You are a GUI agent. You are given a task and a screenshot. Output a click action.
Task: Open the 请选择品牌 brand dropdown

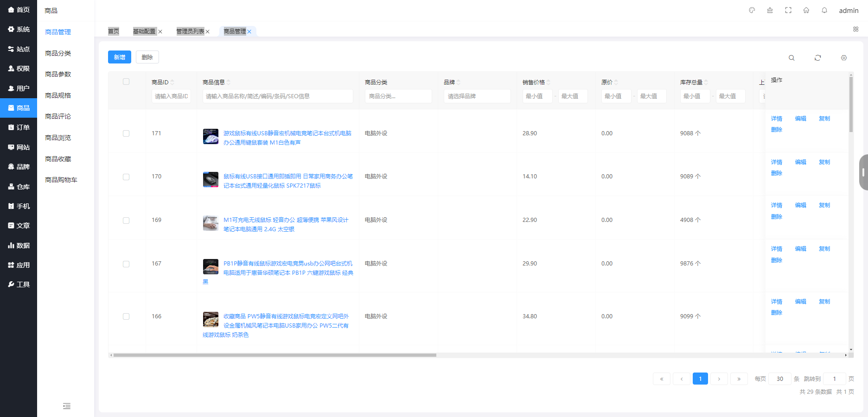pos(477,96)
